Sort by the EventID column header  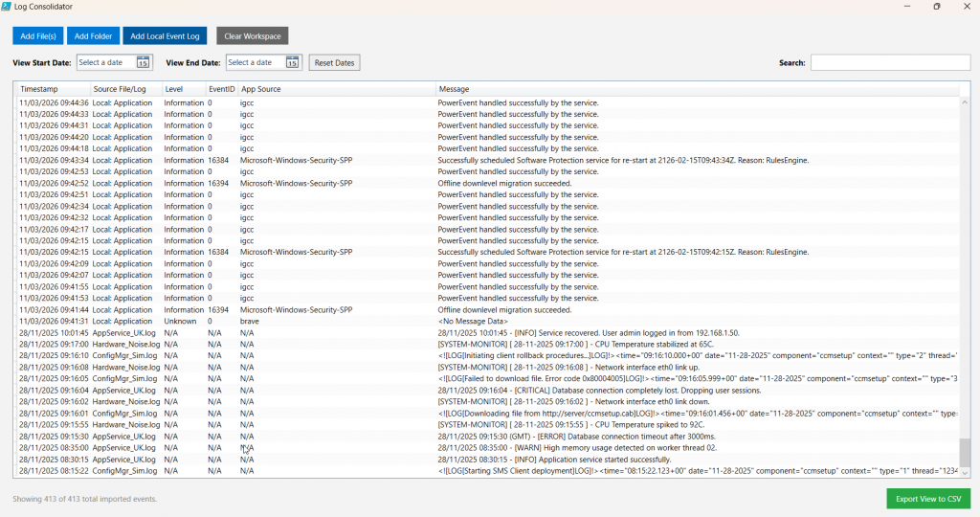coord(221,89)
